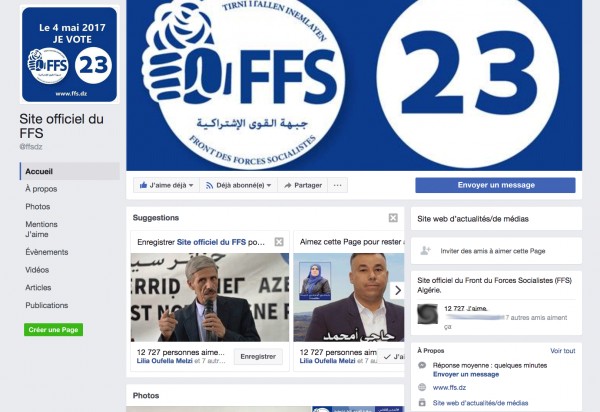Open the Voir tout link
600x412 pixels.
(562, 351)
